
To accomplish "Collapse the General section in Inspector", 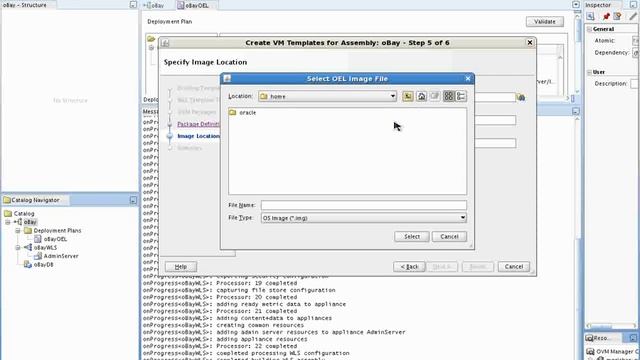I will (x=589, y=29).
